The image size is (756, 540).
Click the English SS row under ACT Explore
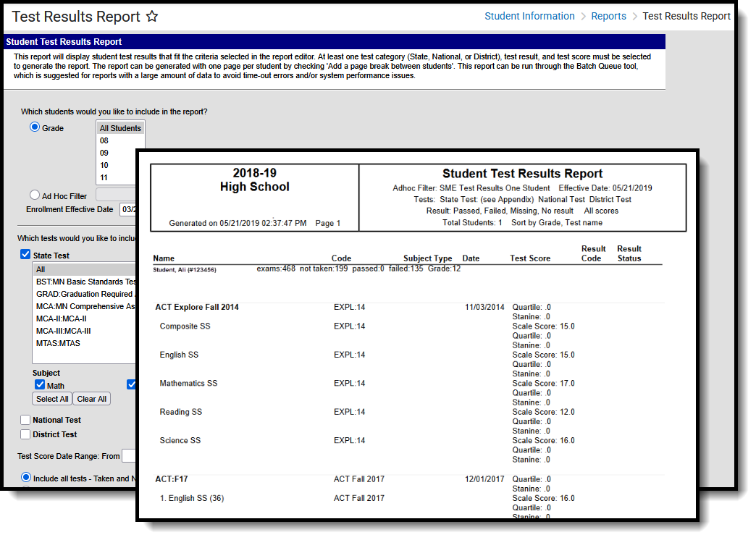(179, 355)
